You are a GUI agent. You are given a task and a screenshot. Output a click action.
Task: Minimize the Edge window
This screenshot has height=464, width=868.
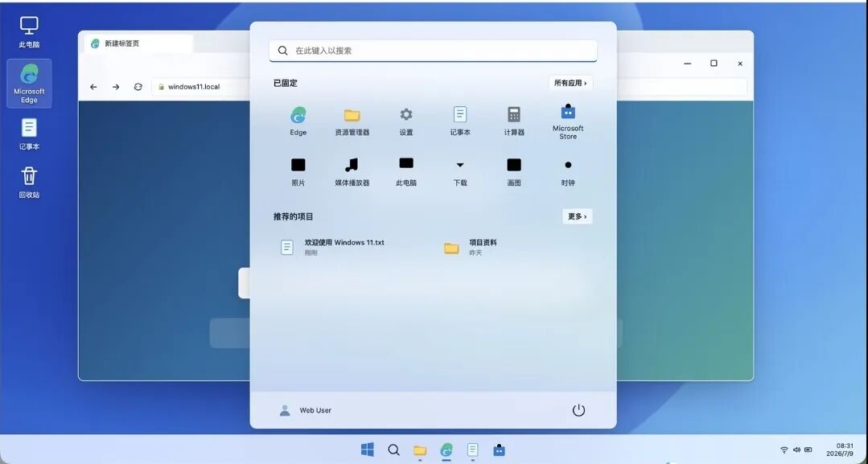click(x=688, y=64)
